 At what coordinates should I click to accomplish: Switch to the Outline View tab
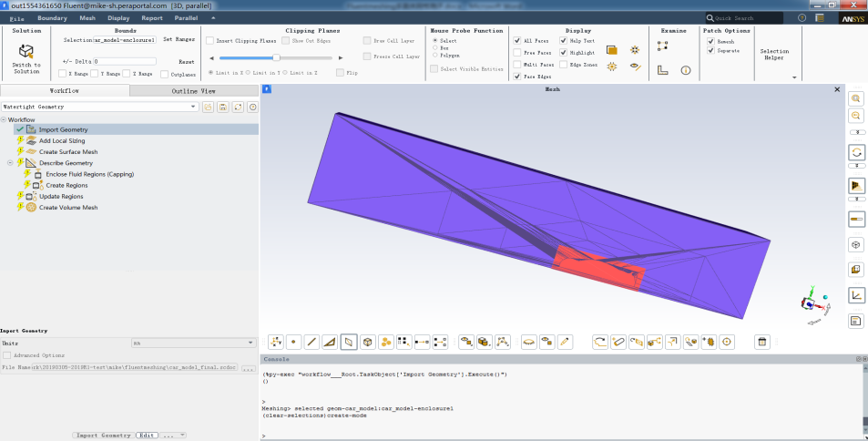194,91
